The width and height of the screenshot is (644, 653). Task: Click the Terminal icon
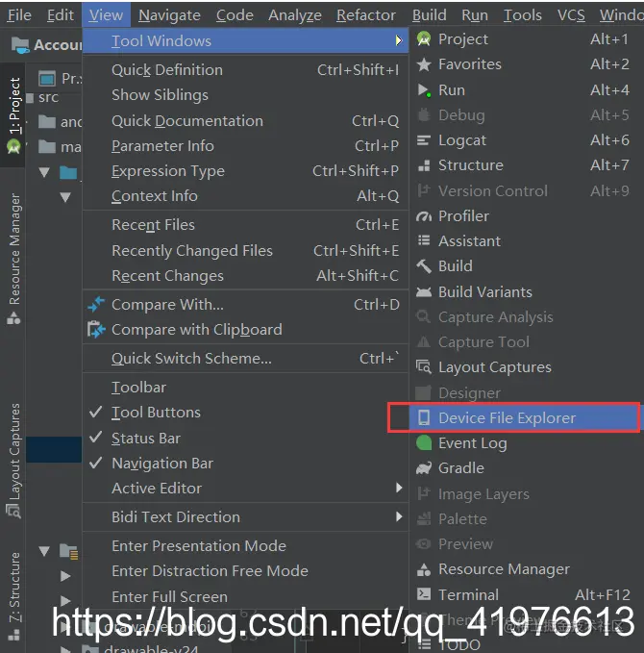point(424,594)
